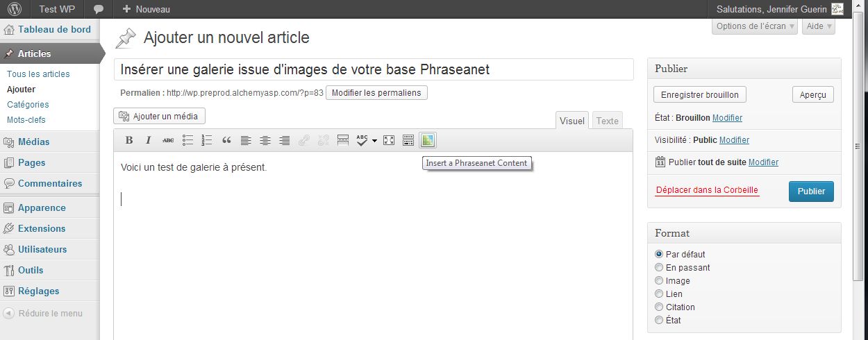868x340 pixels.
Task: Click the blue 'Publier' button
Action: (811, 192)
